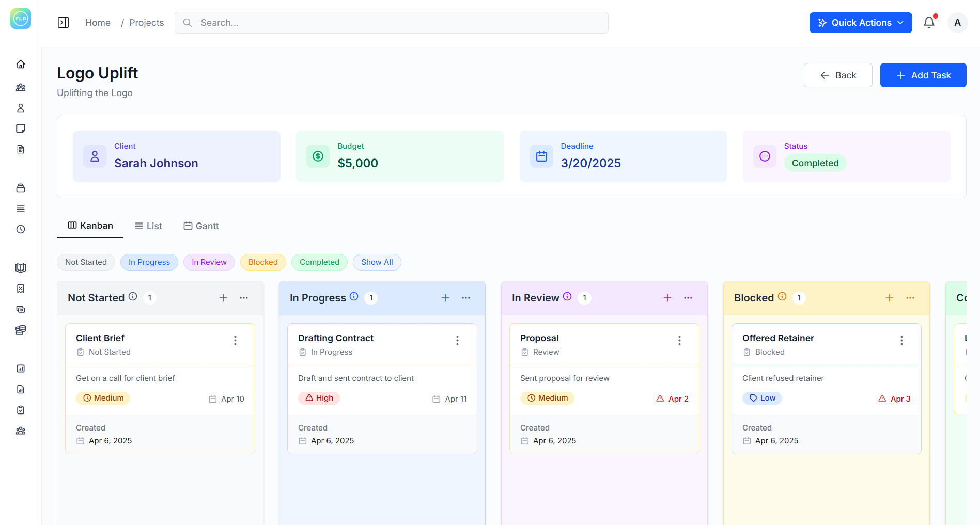
Task: Switch to the Kanban tab
Action: click(90, 226)
